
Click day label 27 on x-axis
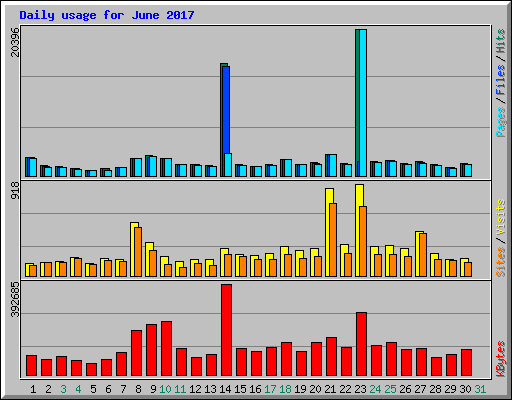click(x=420, y=389)
